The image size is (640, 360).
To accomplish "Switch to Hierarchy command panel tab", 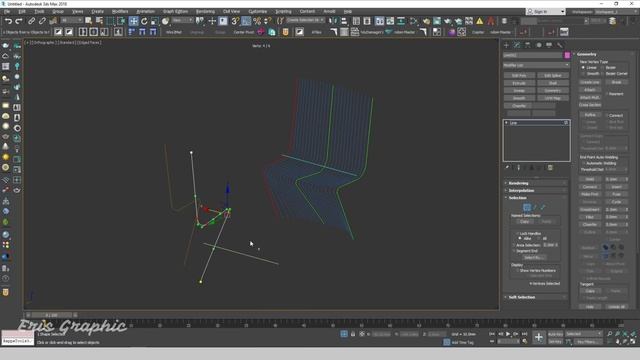I will pyautogui.click(x=528, y=45).
